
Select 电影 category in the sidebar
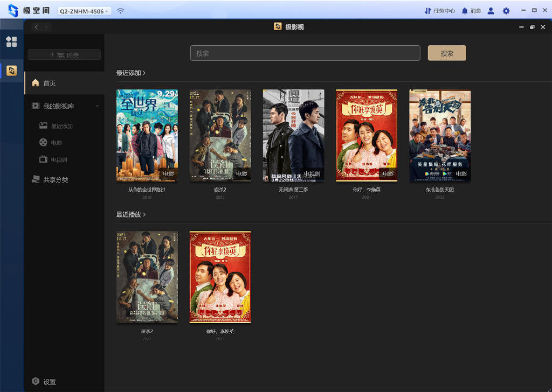tap(57, 143)
